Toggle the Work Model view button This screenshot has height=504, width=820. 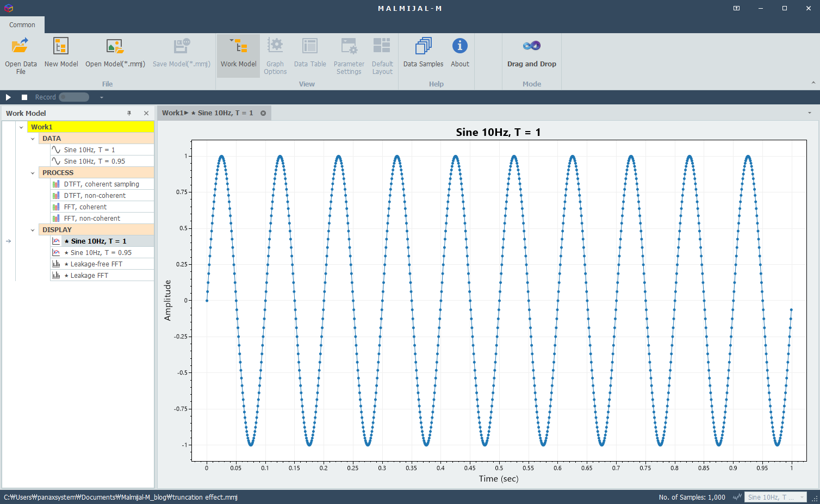coord(238,56)
